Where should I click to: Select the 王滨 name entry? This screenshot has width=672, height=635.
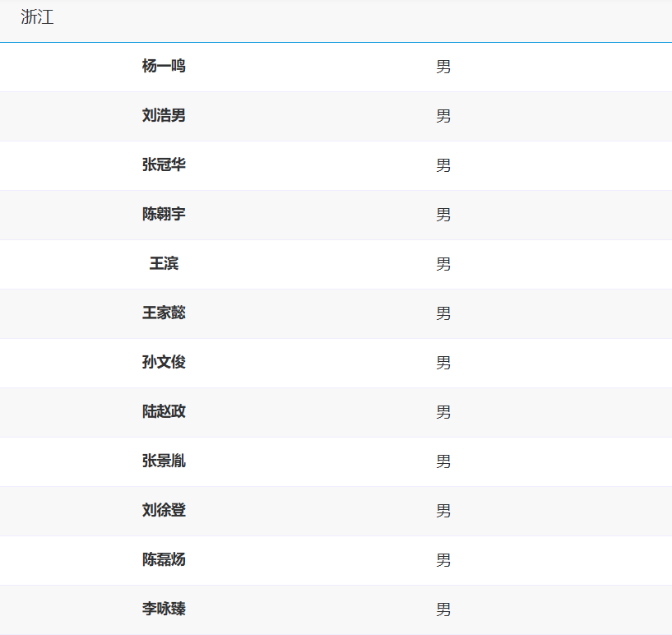(x=164, y=264)
